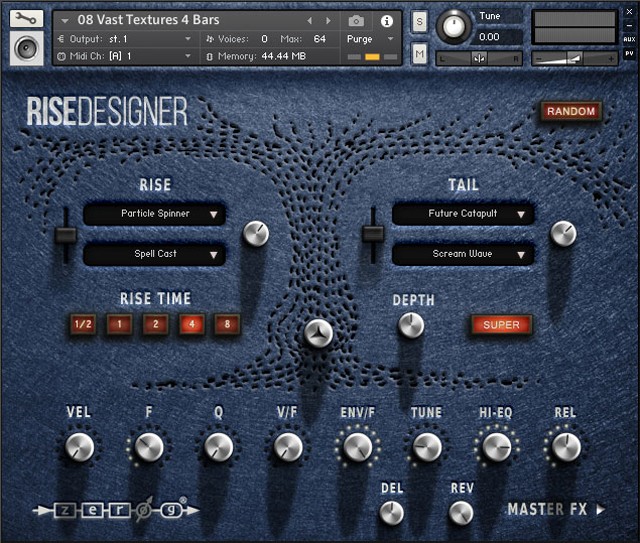Set rise time to 1/2 bar
Image resolution: width=640 pixels, height=543 pixels.
pyautogui.click(x=83, y=325)
